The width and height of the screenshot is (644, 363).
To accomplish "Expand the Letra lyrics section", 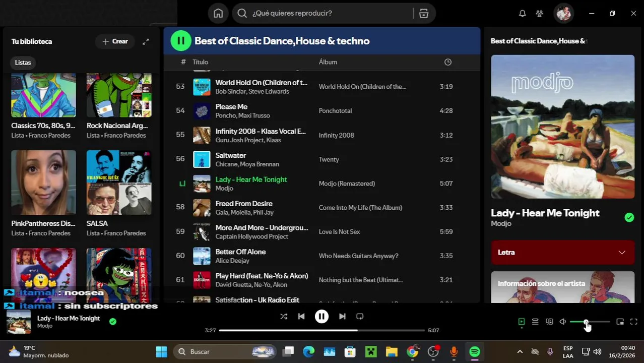I will [x=562, y=253].
